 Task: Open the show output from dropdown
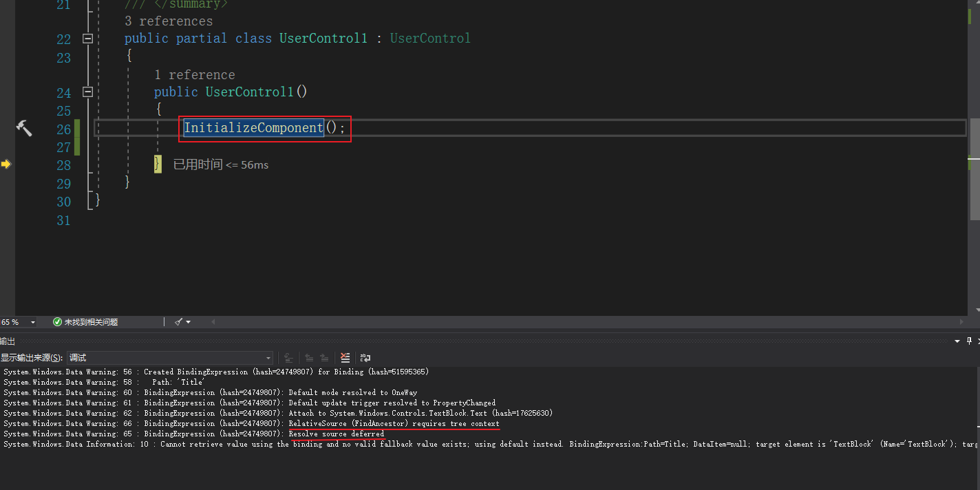(268, 358)
